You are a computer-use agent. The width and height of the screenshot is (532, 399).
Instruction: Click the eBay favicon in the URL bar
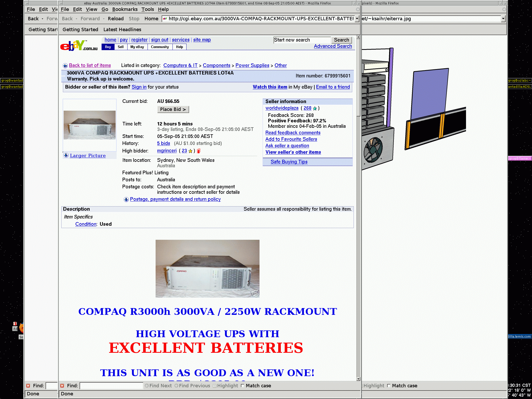[x=165, y=19]
